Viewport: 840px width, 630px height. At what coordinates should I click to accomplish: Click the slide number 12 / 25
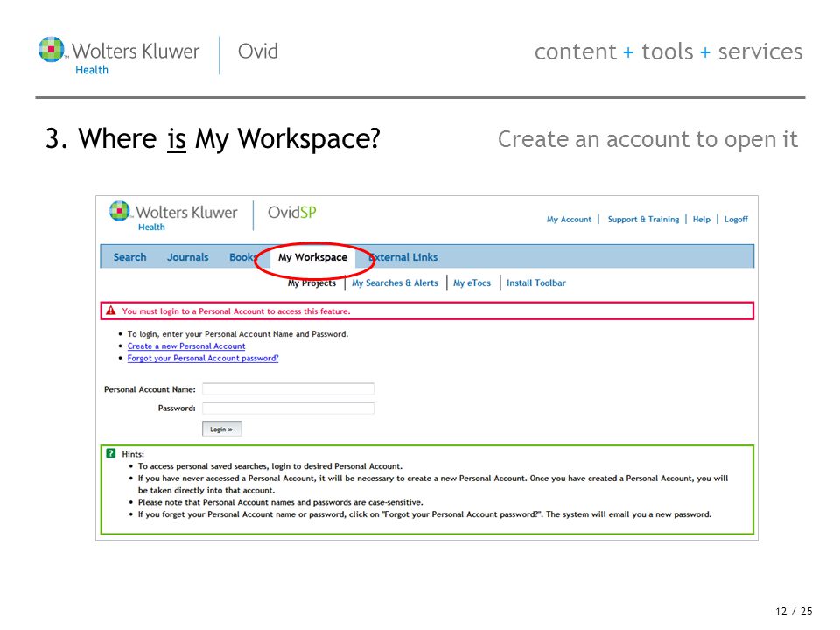coord(794,612)
